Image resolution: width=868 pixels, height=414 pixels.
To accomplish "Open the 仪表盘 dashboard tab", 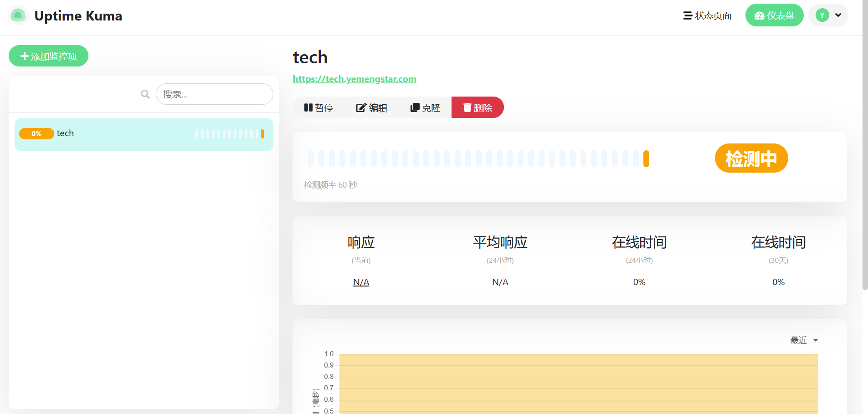I will 774,15.
